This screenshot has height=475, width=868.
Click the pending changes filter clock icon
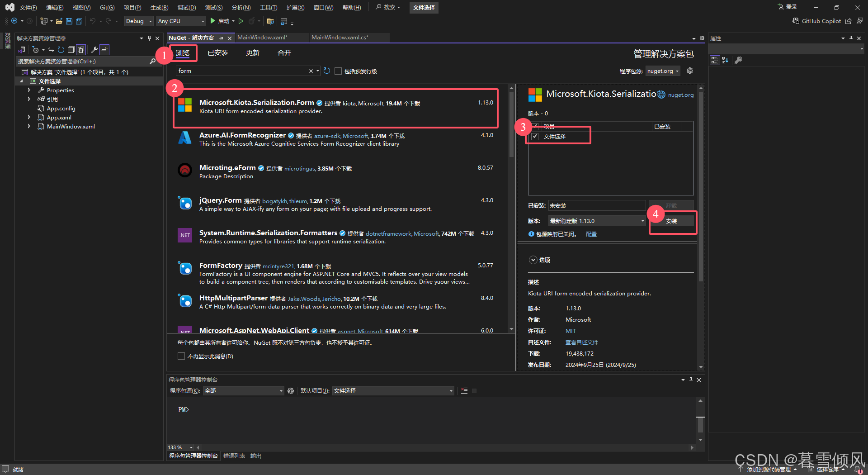36,50
